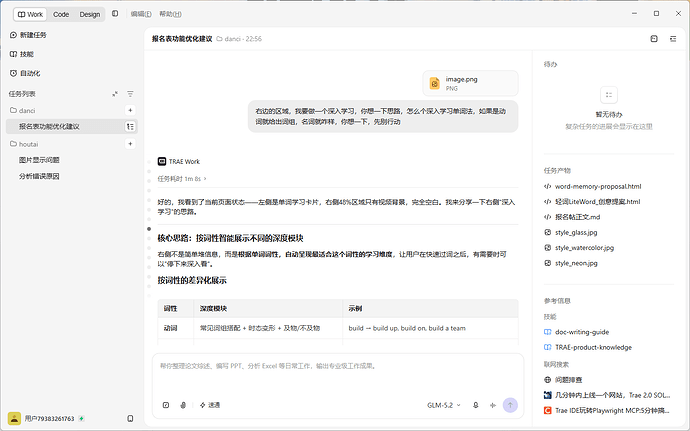Open the 图片显示问题 task
690x431 pixels.
click(39, 160)
